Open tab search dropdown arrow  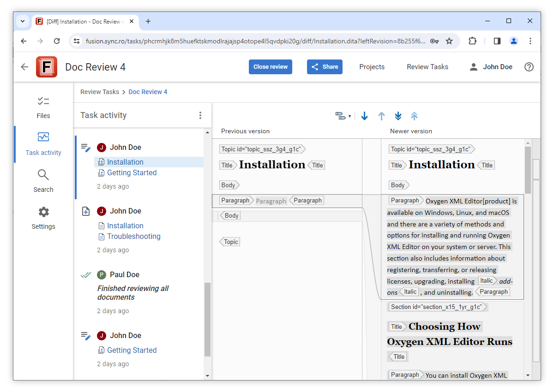(22, 21)
